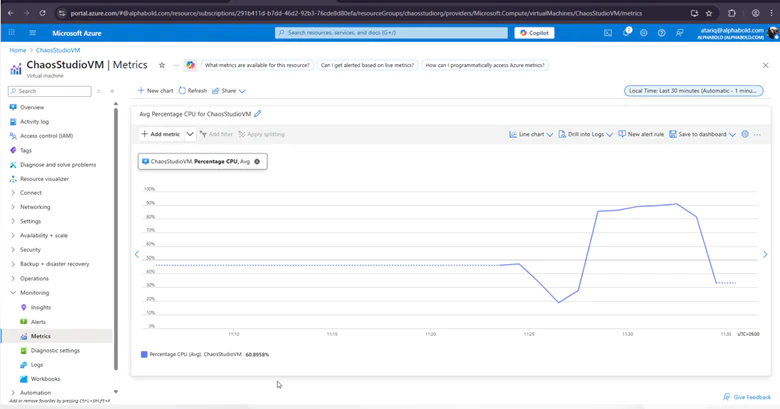Open browser extensions puzzle icon
Screen dimensions: 780x409
(732, 13)
